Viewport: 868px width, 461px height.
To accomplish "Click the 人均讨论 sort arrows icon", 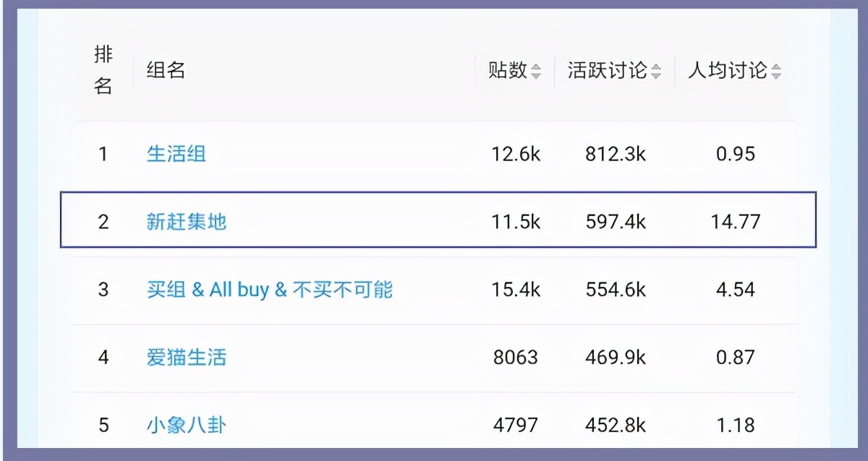I will (x=776, y=72).
